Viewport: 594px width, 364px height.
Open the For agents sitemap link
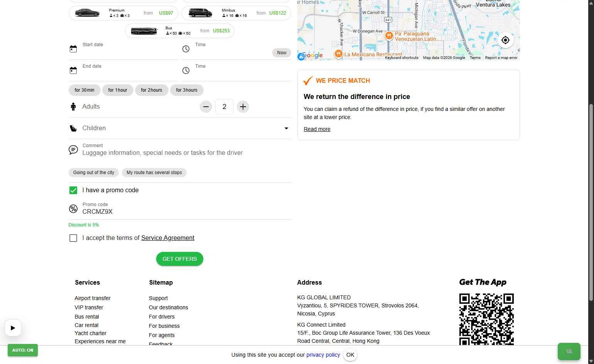[162, 335]
